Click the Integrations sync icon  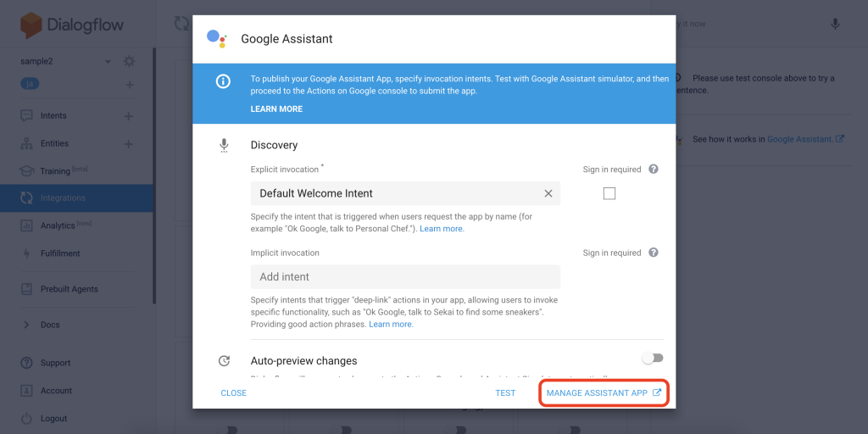click(x=26, y=198)
